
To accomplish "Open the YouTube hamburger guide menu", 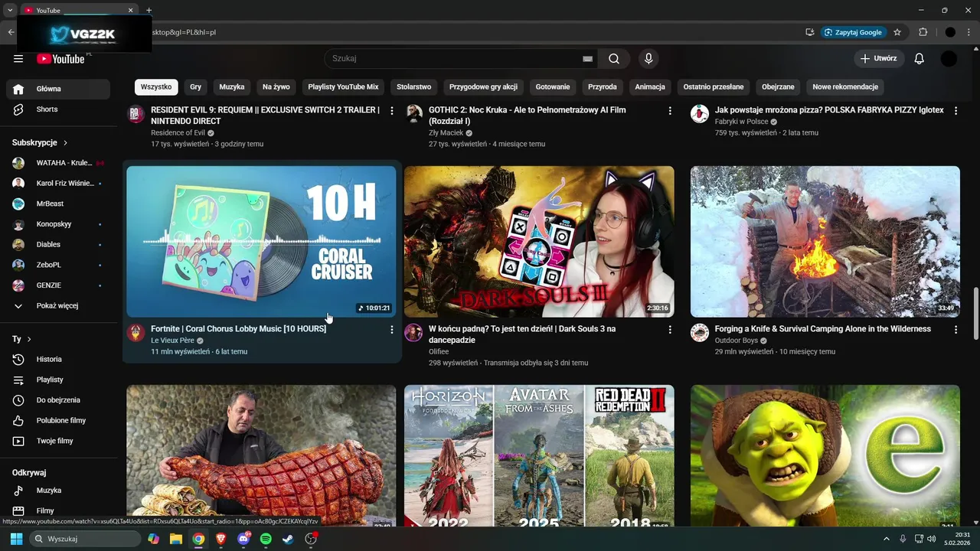I will (x=18, y=59).
